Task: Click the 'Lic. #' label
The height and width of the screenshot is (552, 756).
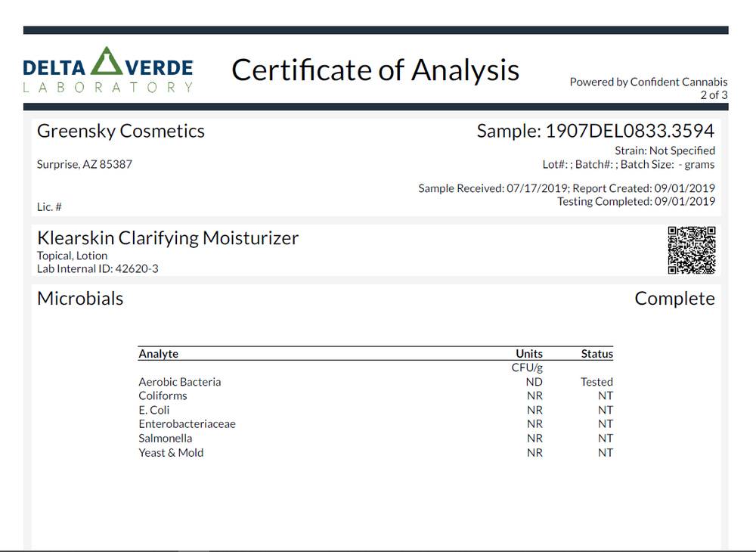Action: point(49,207)
